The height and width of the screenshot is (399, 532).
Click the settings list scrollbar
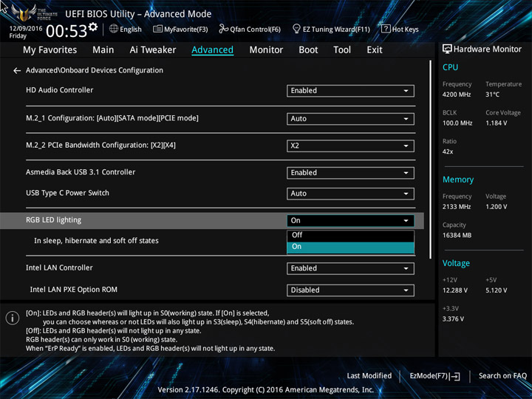pos(430,160)
